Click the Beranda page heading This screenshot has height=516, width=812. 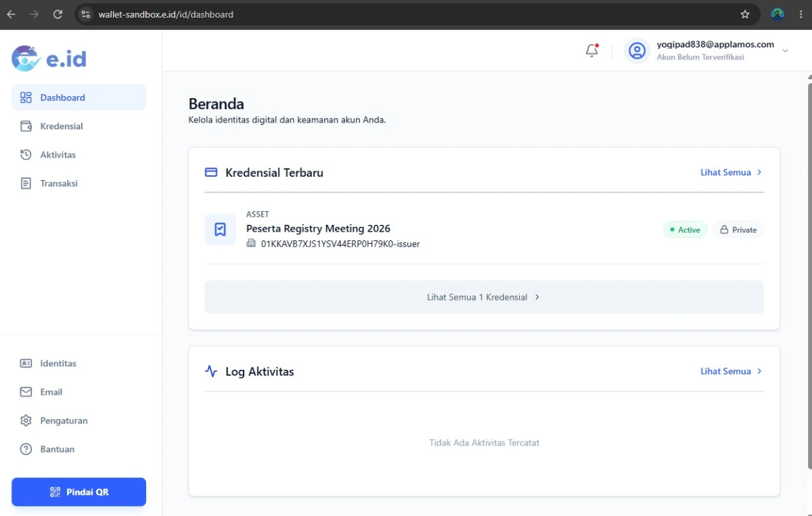tap(217, 104)
